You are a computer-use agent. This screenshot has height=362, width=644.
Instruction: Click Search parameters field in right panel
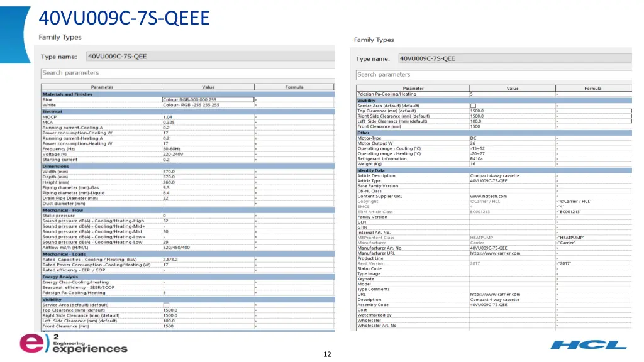(494, 75)
